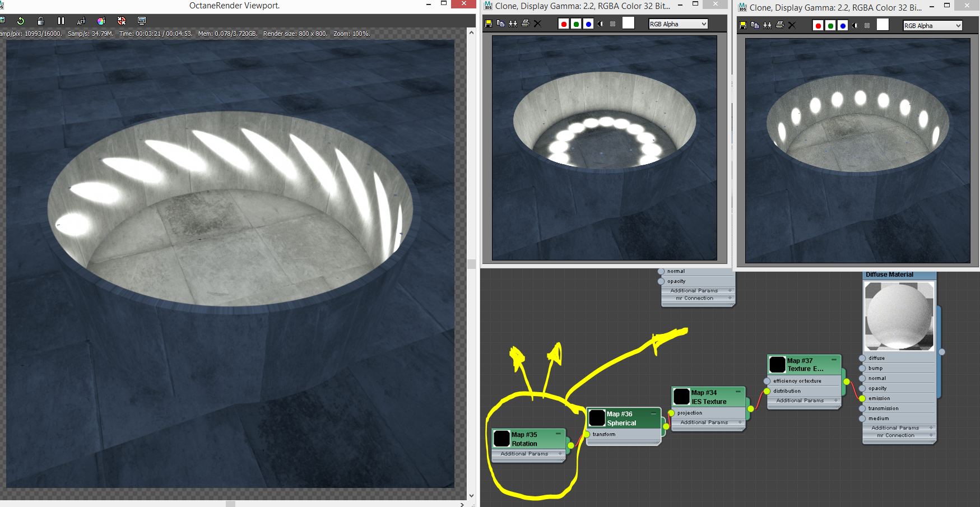Screen dimensions: 980x507
Task: Pause the OctaneRender rendering
Action: click(x=61, y=21)
